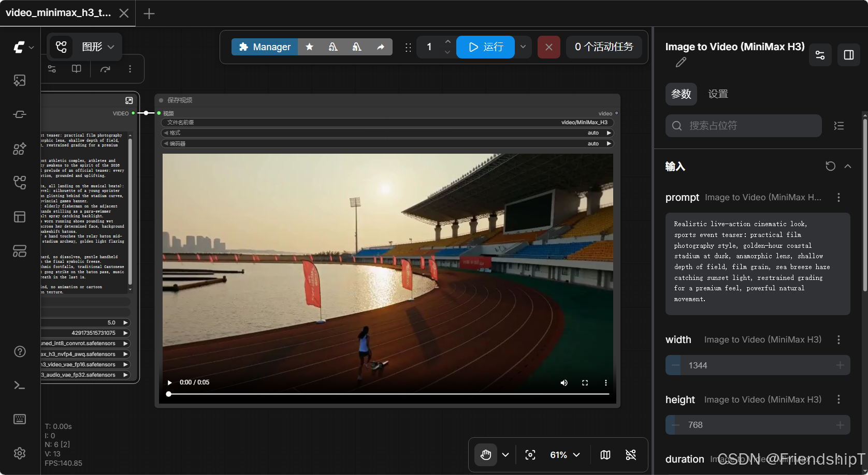Click the star icon beside Manager

pyautogui.click(x=310, y=47)
